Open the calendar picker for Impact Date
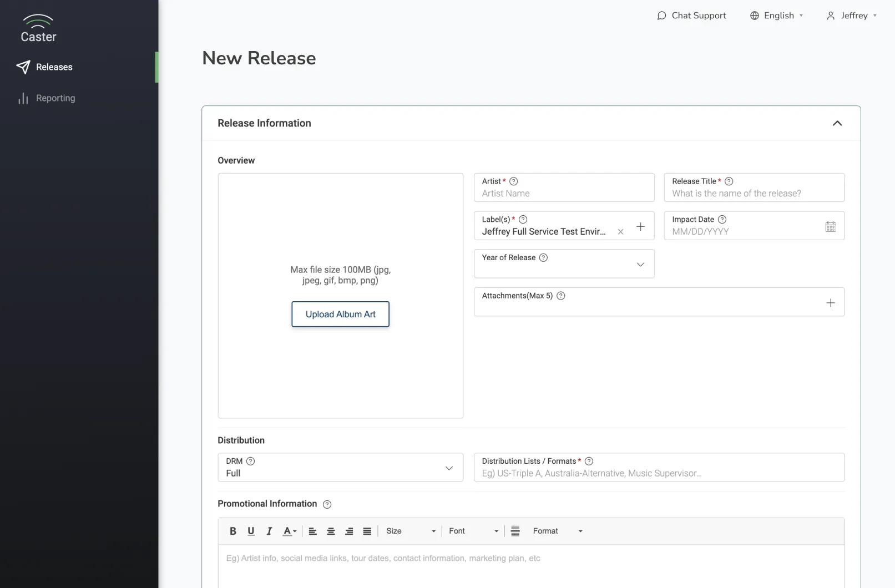895x588 pixels. tap(830, 226)
